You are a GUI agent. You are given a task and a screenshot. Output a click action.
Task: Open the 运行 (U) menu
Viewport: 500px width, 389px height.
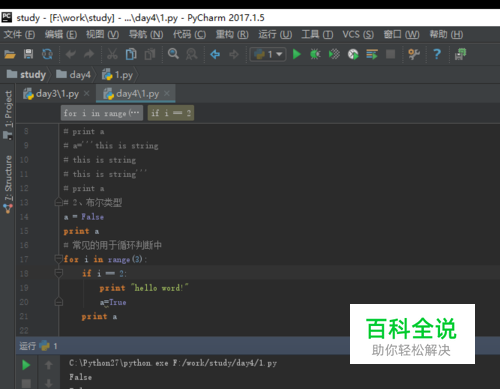tap(275, 34)
